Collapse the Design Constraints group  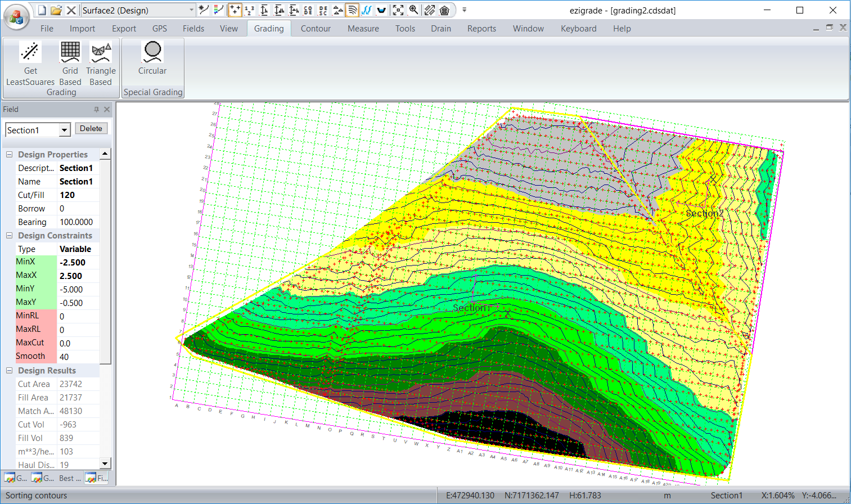click(x=9, y=236)
